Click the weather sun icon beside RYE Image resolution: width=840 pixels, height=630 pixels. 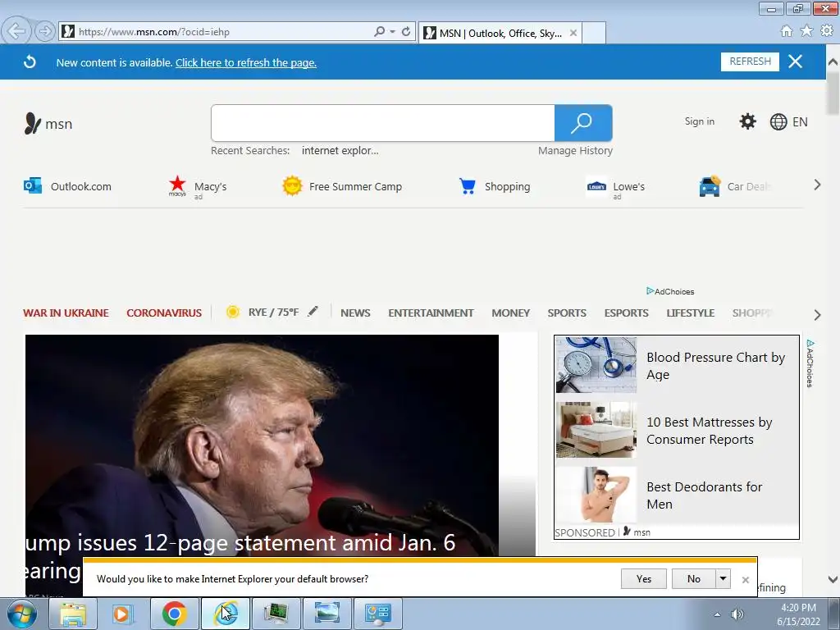[232, 312]
